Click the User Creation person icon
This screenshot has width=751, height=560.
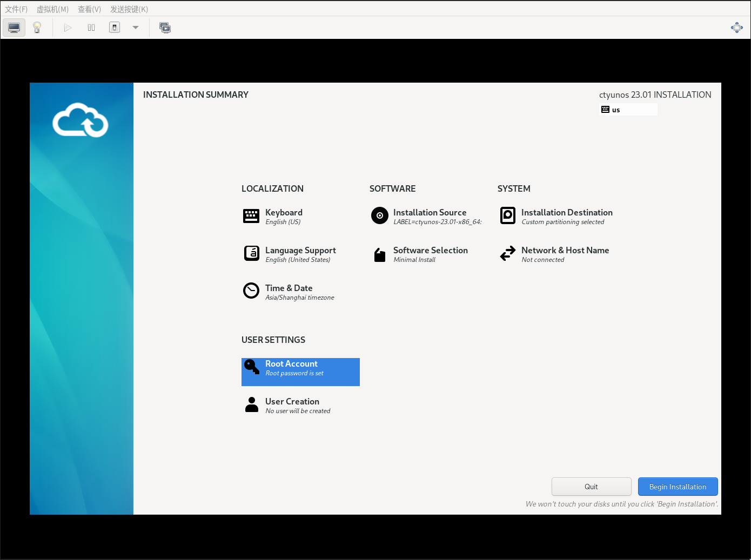(251, 404)
